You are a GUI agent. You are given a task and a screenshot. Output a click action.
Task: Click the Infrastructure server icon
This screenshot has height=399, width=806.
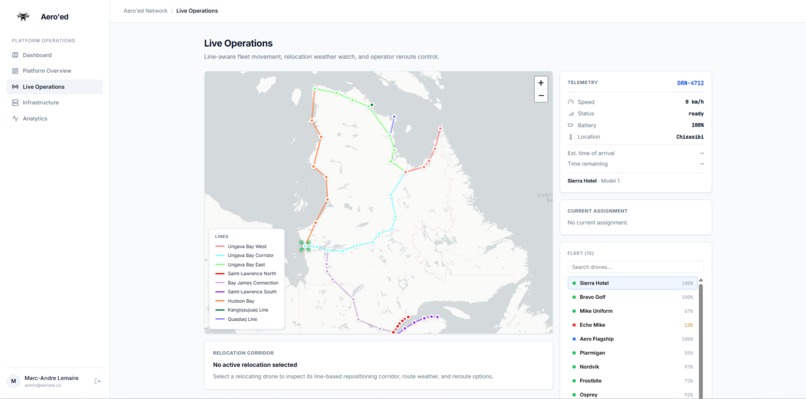[x=15, y=103]
